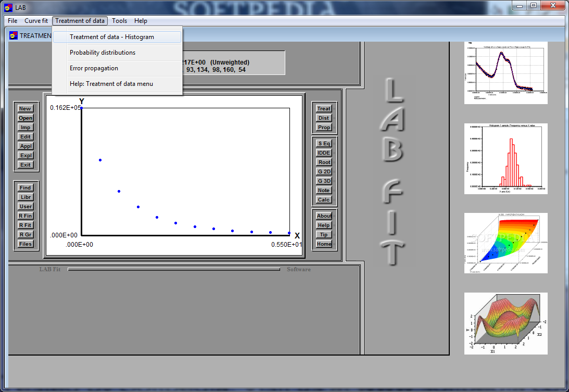This screenshot has height=392, width=569.
Task: Click the G 2D button
Action: click(x=324, y=172)
